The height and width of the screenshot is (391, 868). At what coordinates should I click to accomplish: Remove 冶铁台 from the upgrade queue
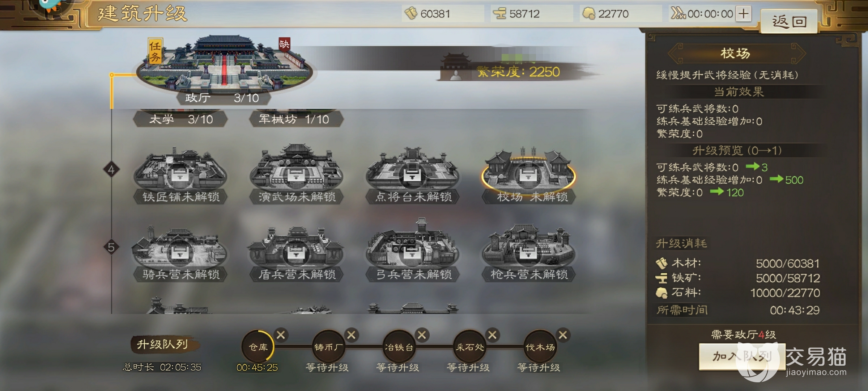[x=422, y=335]
